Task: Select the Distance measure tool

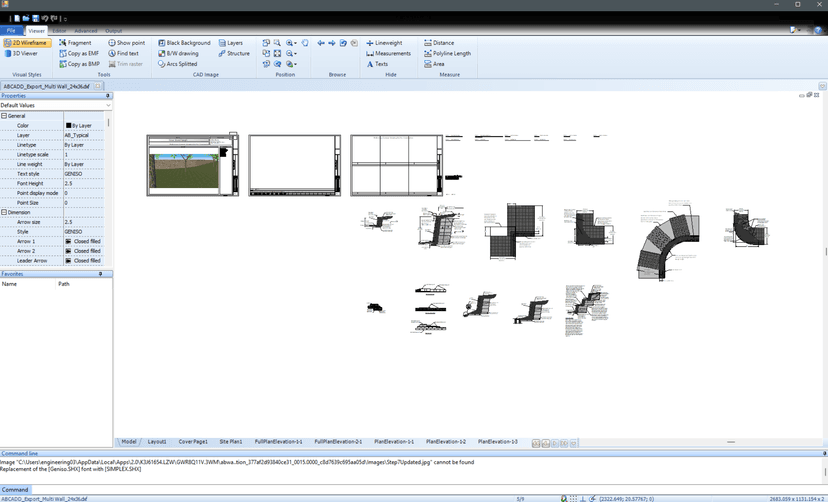Action: 442,43
